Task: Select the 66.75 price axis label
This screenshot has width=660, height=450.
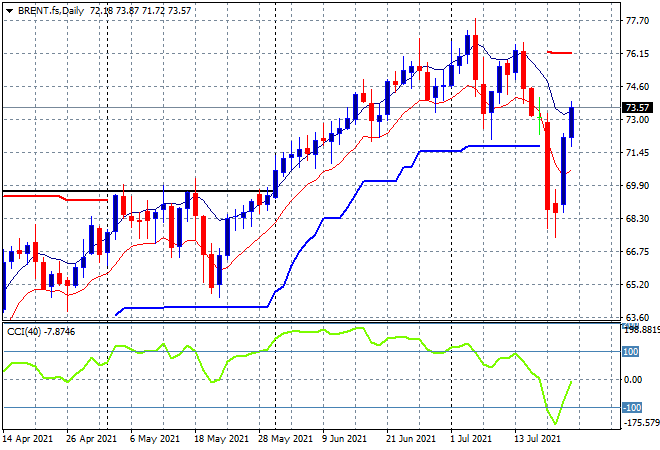Action: [637, 251]
